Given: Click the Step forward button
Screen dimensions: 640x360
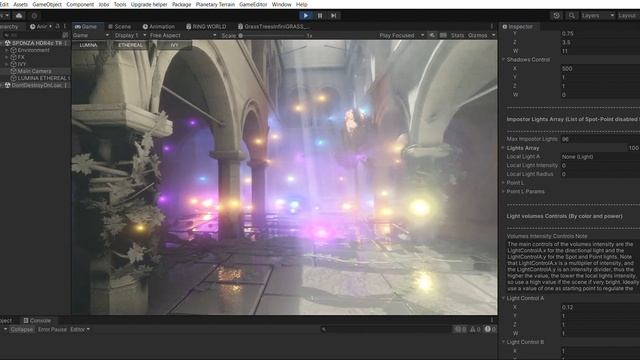Looking at the screenshot, I should (x=333, y=16).
